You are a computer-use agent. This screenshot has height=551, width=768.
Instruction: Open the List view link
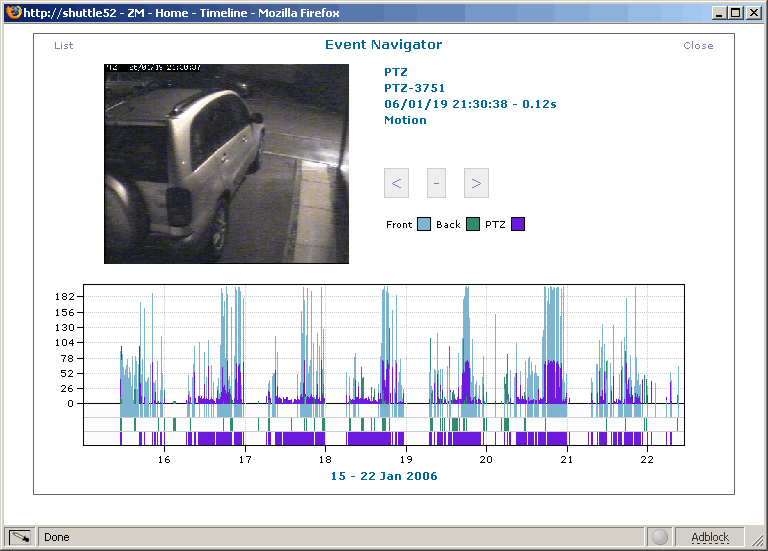click(64, 46)
